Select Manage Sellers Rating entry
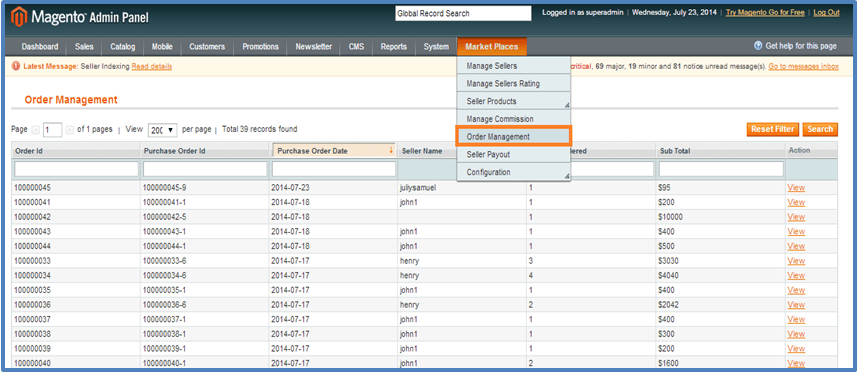 coord(514,84)
